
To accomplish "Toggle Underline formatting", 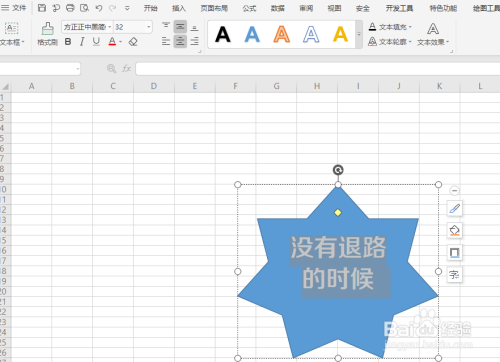I will [x=96, y=42].
